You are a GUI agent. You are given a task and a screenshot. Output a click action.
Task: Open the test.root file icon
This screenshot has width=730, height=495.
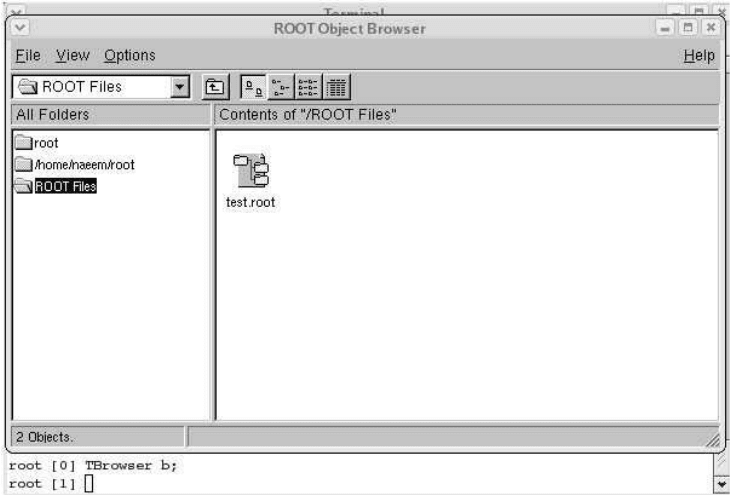coord(249,173)
